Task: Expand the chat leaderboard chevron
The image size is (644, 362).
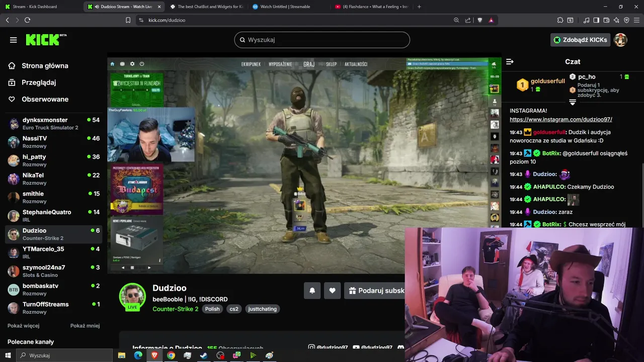Action: (572, 102)
